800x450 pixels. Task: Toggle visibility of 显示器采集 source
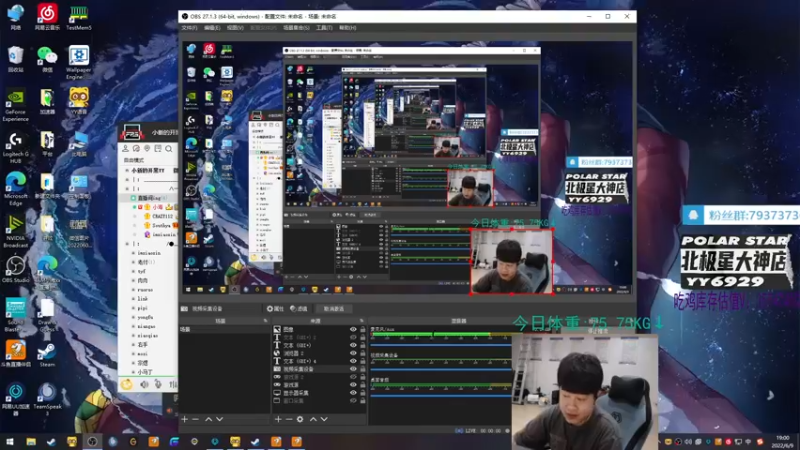[x=353, y=393]
